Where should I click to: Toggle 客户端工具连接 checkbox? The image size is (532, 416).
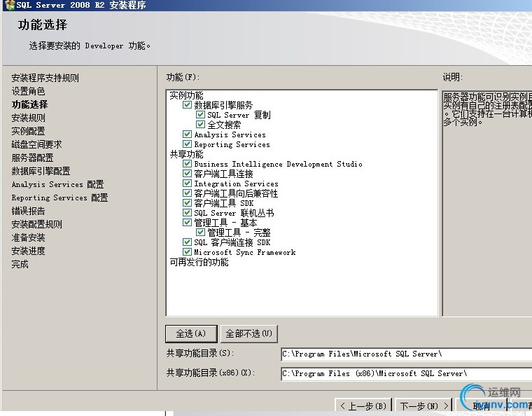(x=187, y=174)
